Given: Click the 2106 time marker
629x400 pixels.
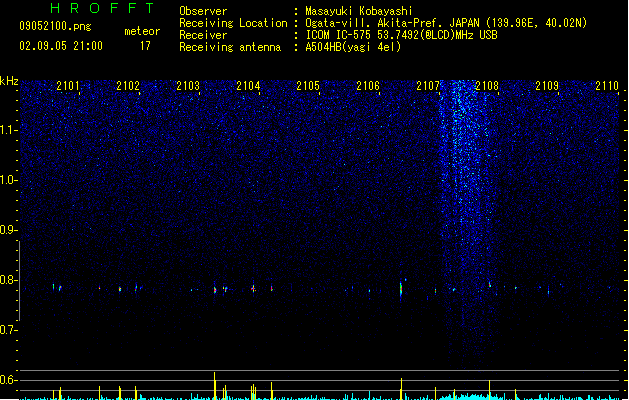Looking at the screenshot, I should point(368,86).
